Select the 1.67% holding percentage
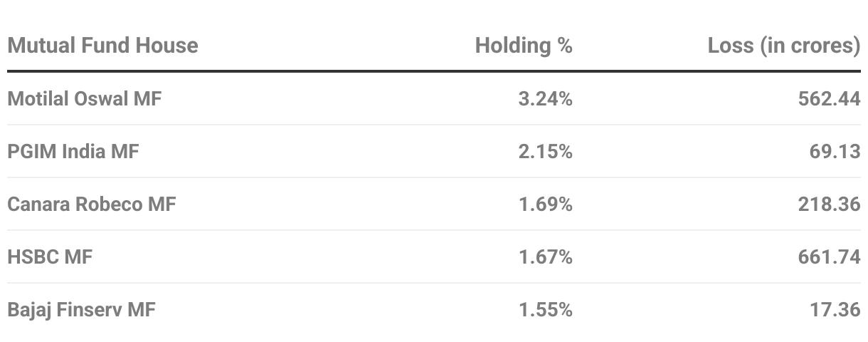This screenshot has height=342, width=868. (x=545, y=257)
